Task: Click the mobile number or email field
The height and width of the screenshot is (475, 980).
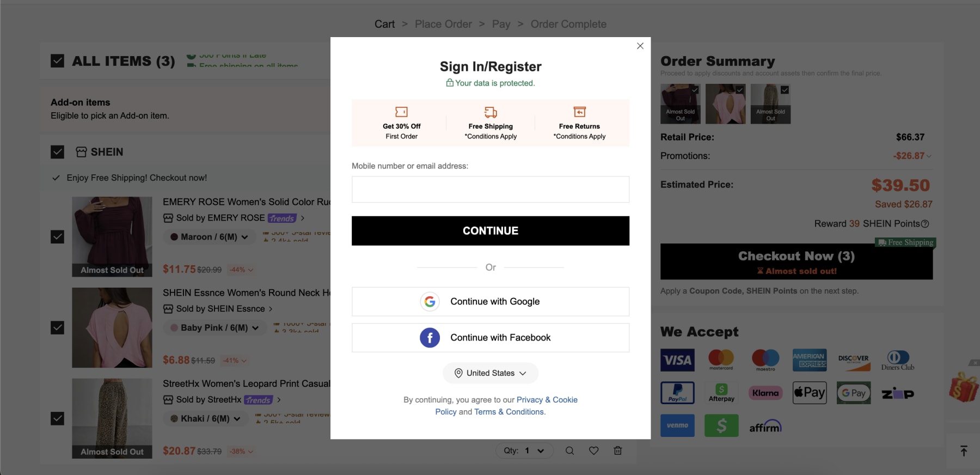Action: [490, 190]
